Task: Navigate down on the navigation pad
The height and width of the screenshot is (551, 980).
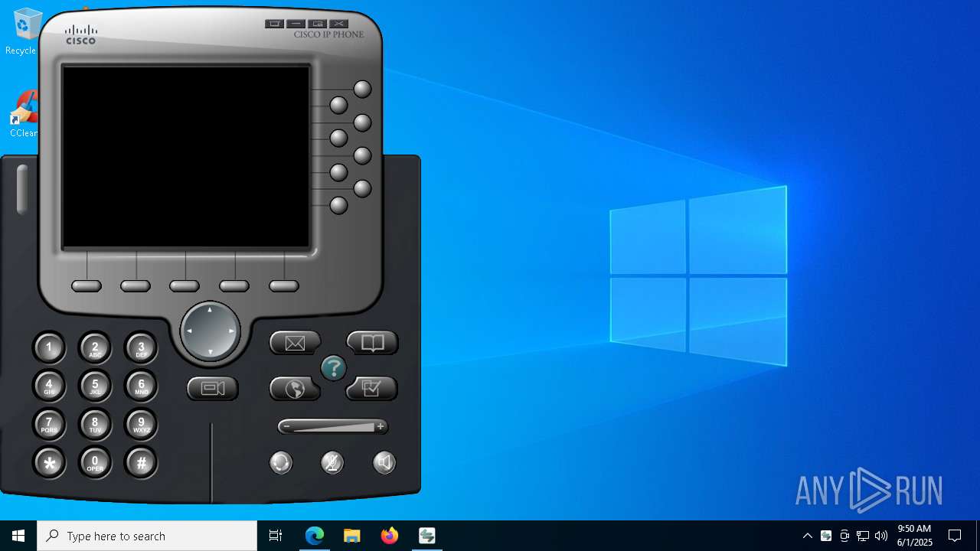Action: [x=210, y=352]
